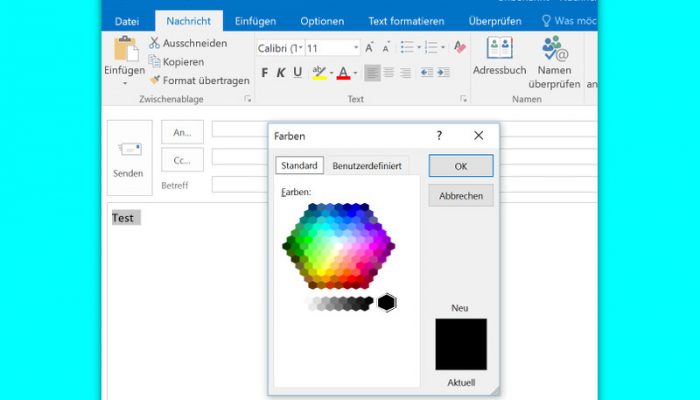Switch to Einfügen ribbon tab
Screen dimensions: 700x400
point(255,21)
